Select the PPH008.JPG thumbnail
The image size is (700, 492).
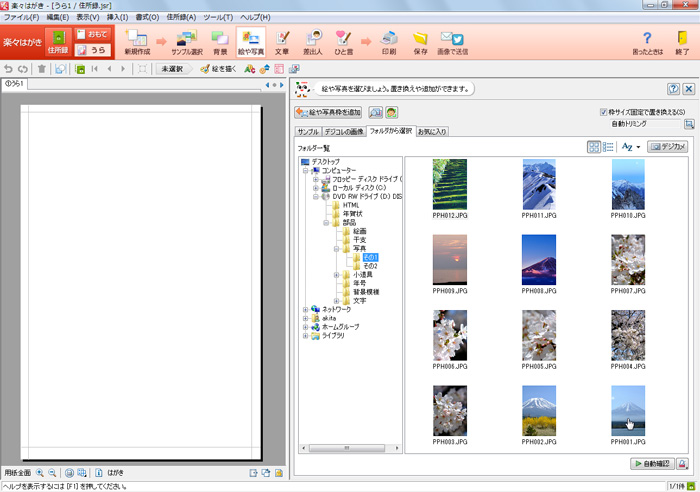pyautogui.click(x=541, y=261)
